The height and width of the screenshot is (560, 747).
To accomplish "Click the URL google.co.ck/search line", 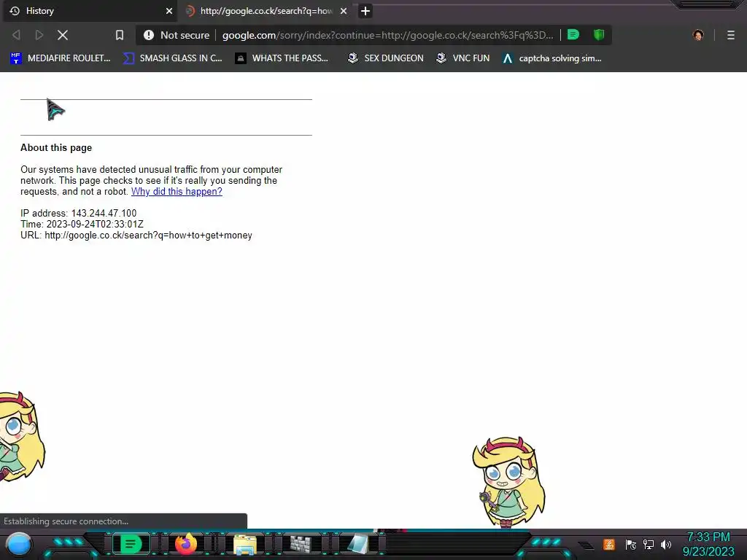I will pyautogui.click(x=136, y=236).
